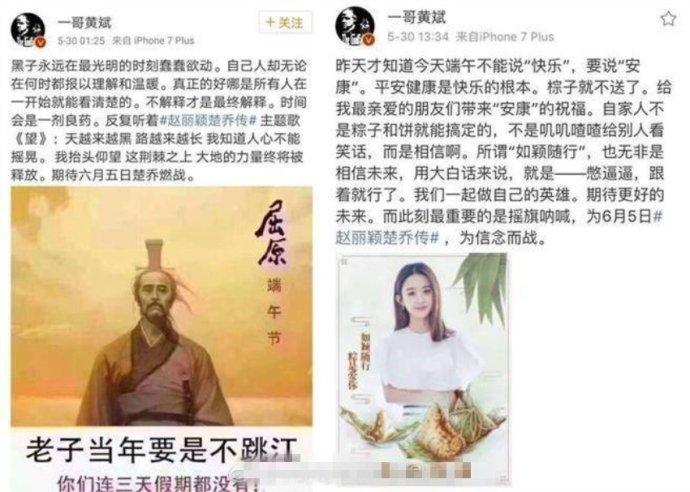Open hashtag #赵丽颖楚乔传# in left post
Viewport: 690px width, 492px height.
[x=208, y=120]
